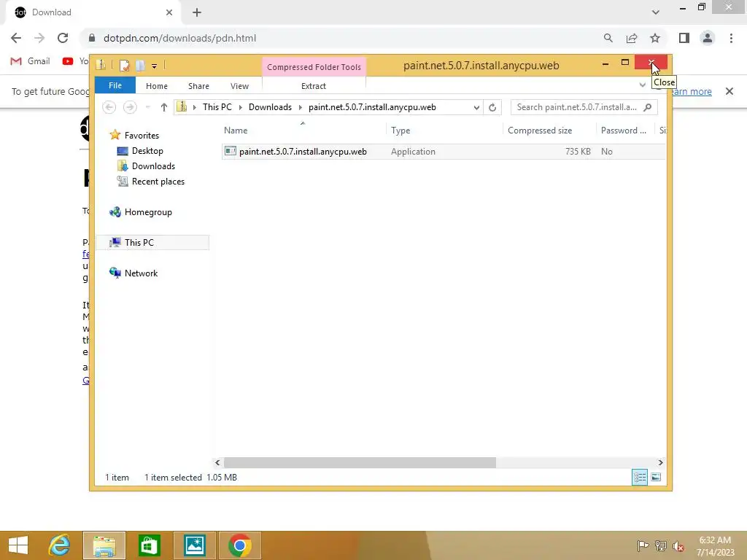Select Favorites in navigation pane

point(142,135)
